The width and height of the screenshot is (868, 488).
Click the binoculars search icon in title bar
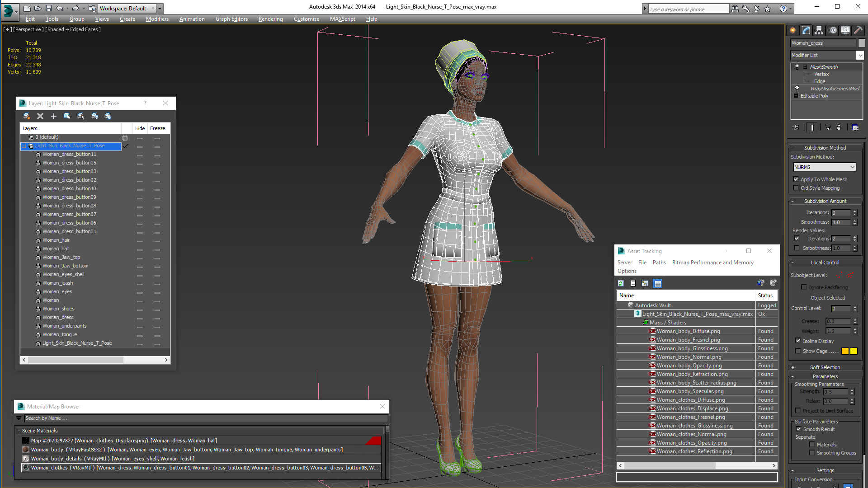(x=735, y=9)
